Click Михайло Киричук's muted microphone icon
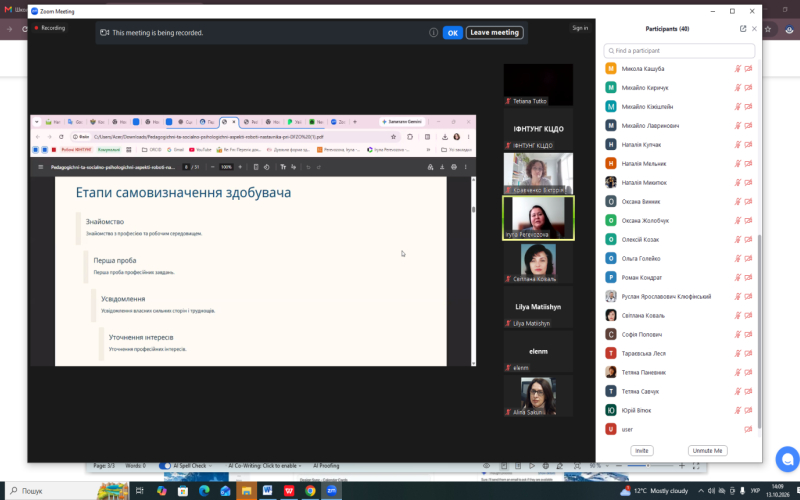This screenshot has height=500, width=800. pos(737,88)
